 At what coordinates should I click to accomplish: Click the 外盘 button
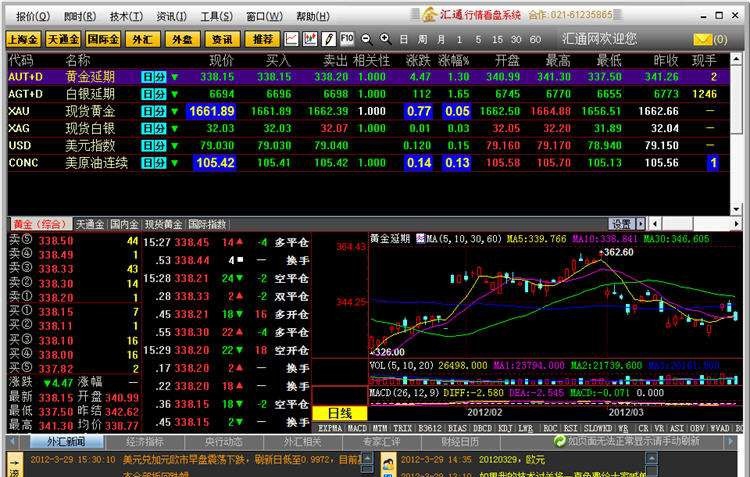tap(182, 39)
